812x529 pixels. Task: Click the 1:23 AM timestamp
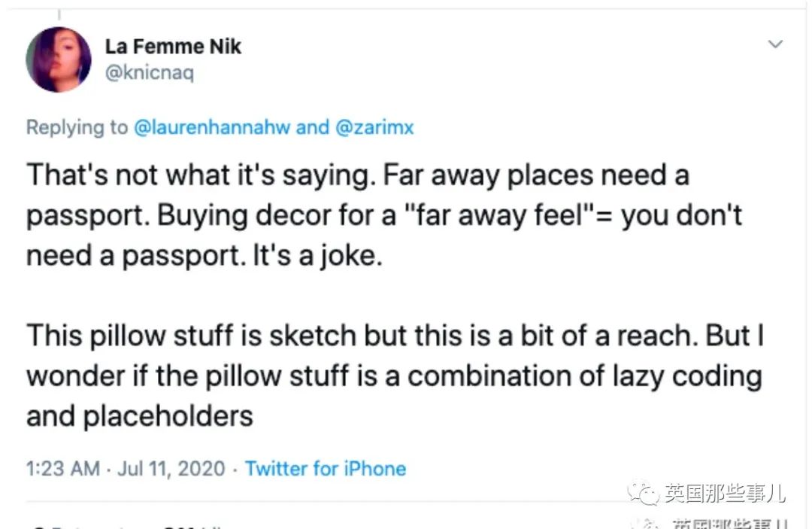coord(62,469)
